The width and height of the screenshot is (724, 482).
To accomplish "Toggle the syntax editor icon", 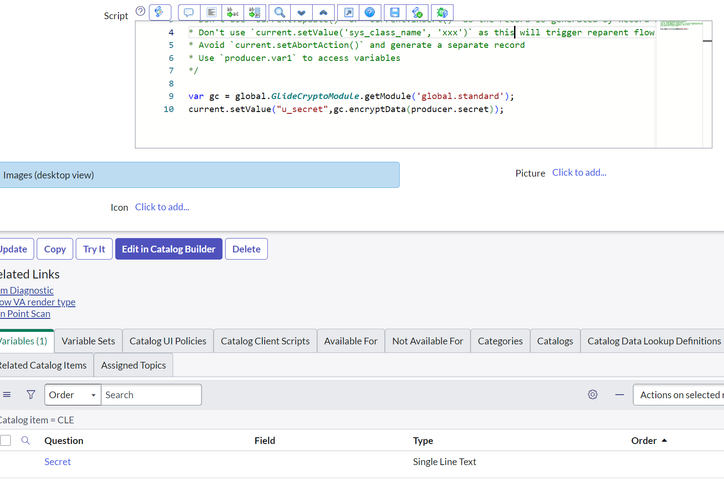I will [x=160, y=12].
